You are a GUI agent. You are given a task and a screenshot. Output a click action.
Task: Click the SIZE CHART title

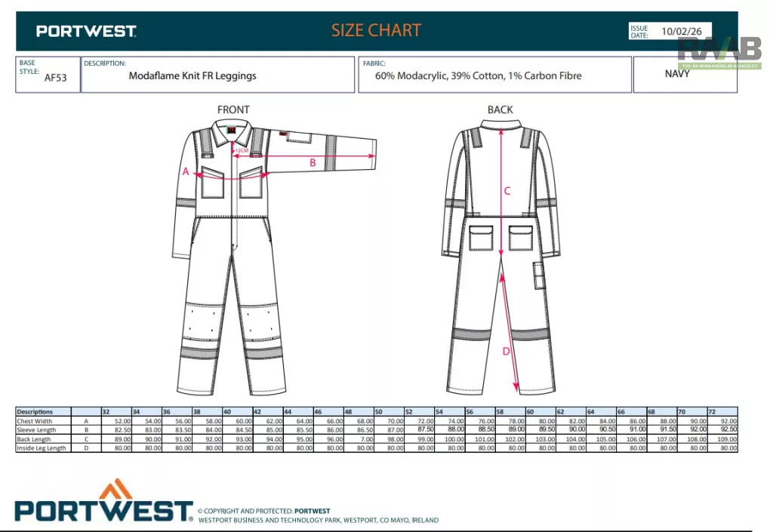coord(376,31)
